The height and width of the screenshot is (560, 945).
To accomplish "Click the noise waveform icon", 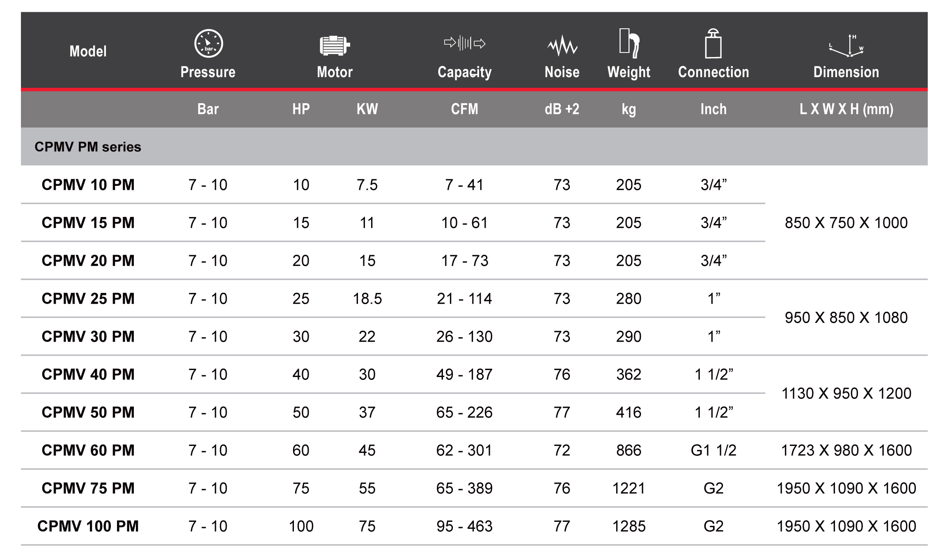I will click(562, 46).
